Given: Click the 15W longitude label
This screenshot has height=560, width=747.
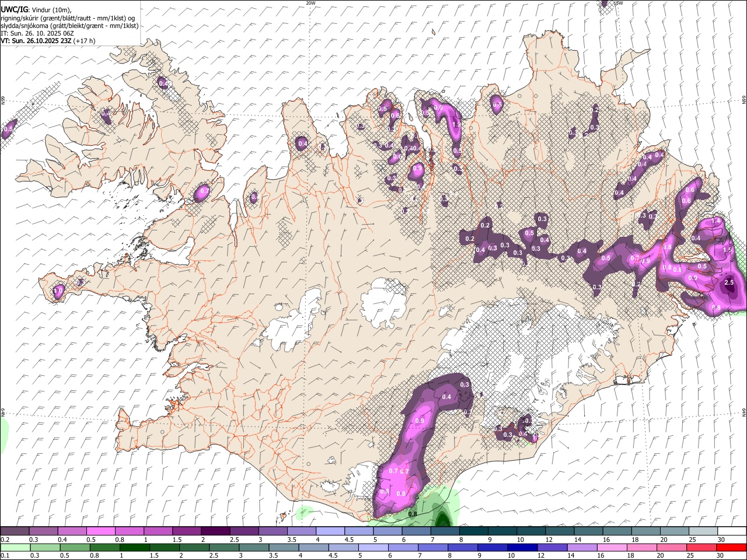Looking at the screenshot, I should click(x=619, y=3).
